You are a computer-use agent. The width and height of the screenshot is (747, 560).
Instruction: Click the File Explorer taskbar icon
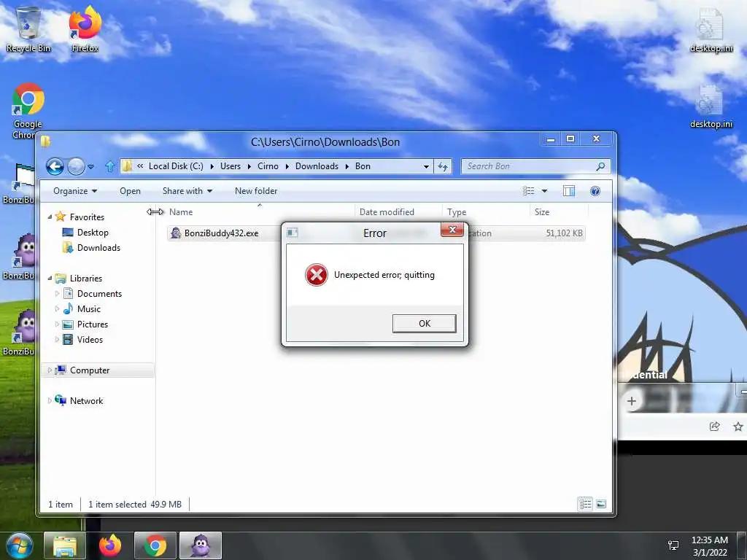pos(65,545)
